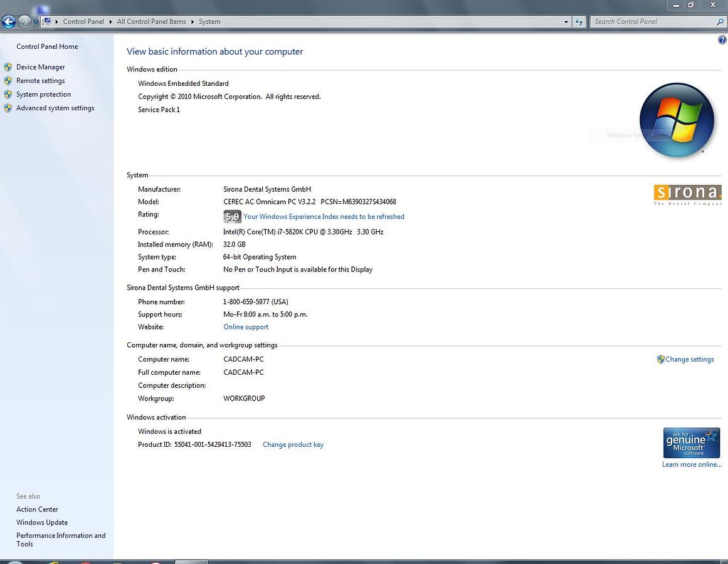Viewport: 728px width, 564px height.
Task: Click the Forward navigation arrow
Action: (x=24, y=22)
